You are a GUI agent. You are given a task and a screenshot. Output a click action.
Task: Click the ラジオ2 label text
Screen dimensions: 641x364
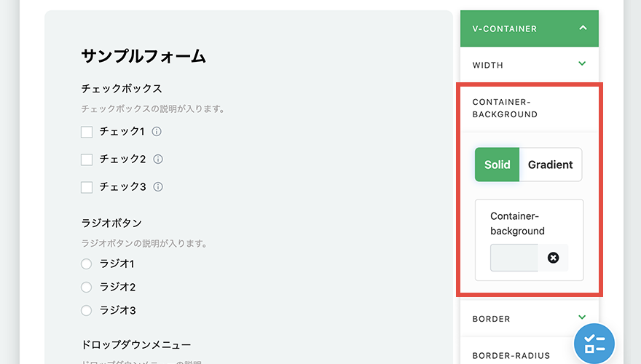(117, 288)
